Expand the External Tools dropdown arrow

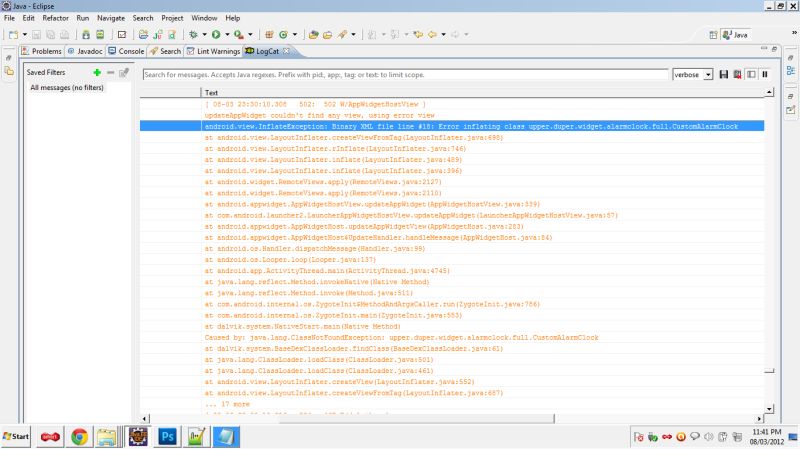pos(250,35)
